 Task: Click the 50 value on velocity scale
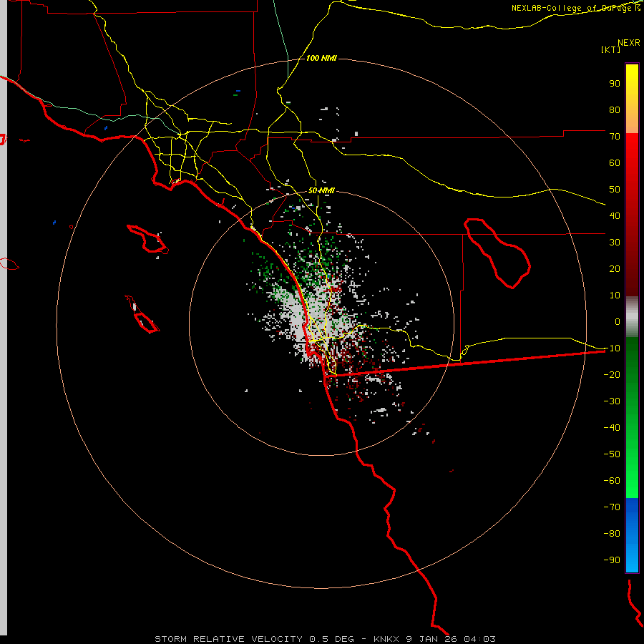click(615, 190)
